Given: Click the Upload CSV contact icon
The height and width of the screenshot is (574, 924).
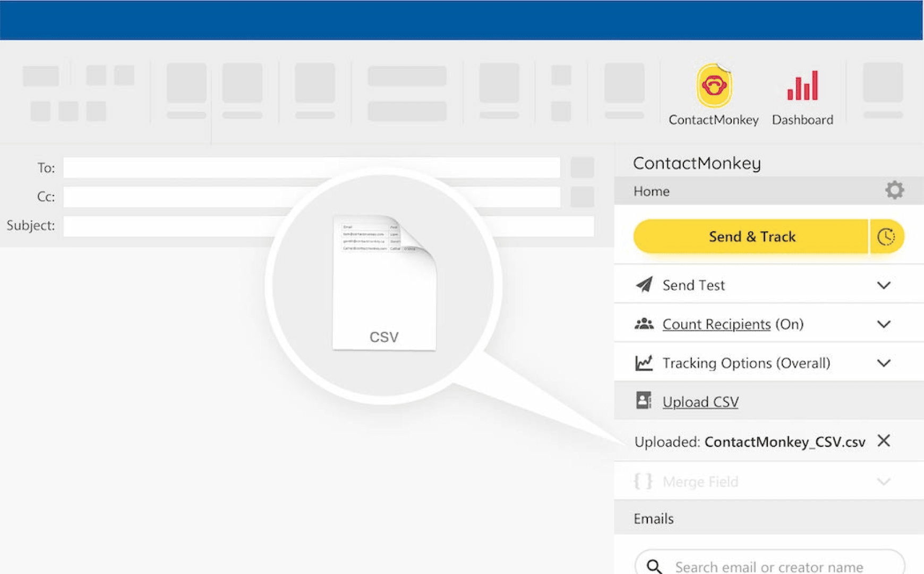Looking at the screenshot, I should point(644,401).
